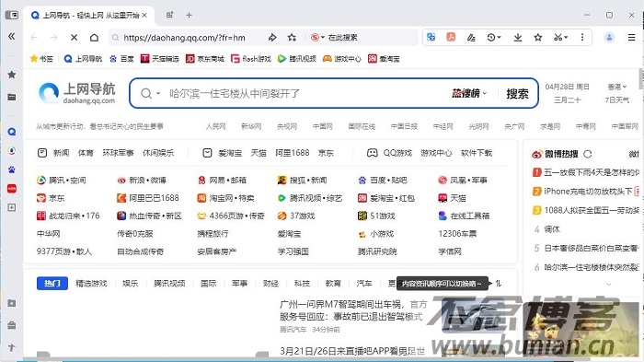Expand the 微博热搜 list chevron
Image resolution: width=644 pixels, height=362 pixels.
pos(609,284)
